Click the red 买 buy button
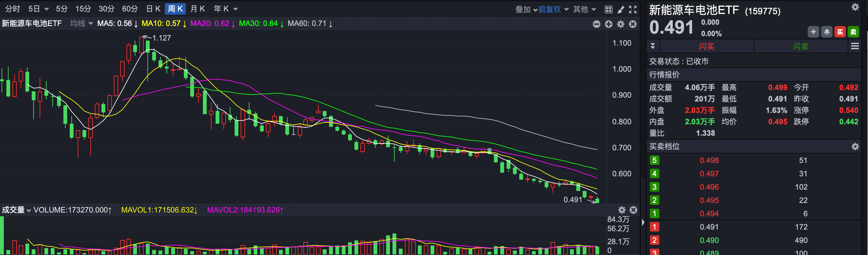This screenshot has height=255, width=868. coord(840,32)
